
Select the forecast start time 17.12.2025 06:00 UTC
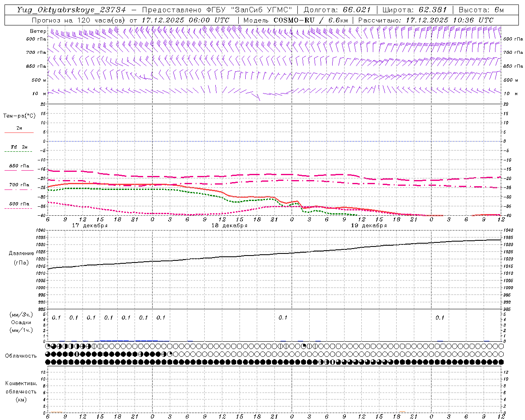tap(185, 20)
